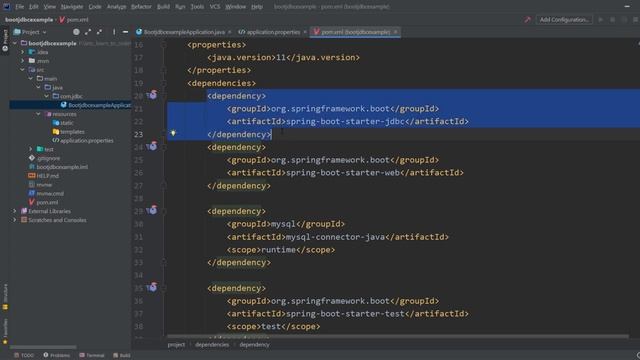Open the Project view dropdown

coord(30,32)
